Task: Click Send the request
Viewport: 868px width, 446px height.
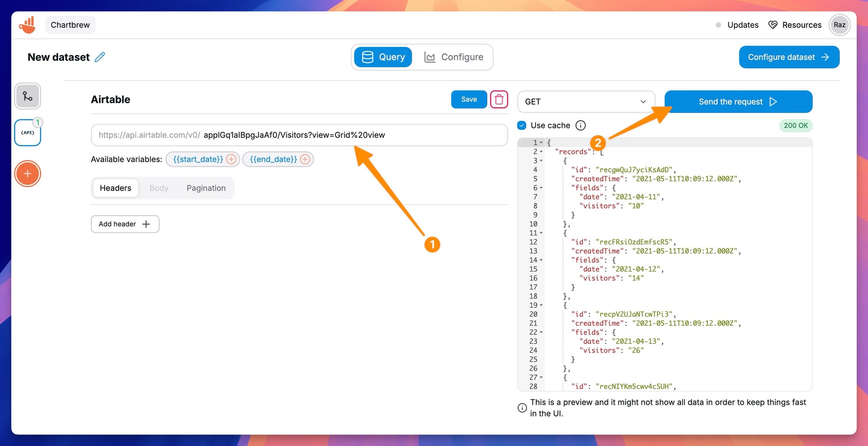Action: [738, 101]
